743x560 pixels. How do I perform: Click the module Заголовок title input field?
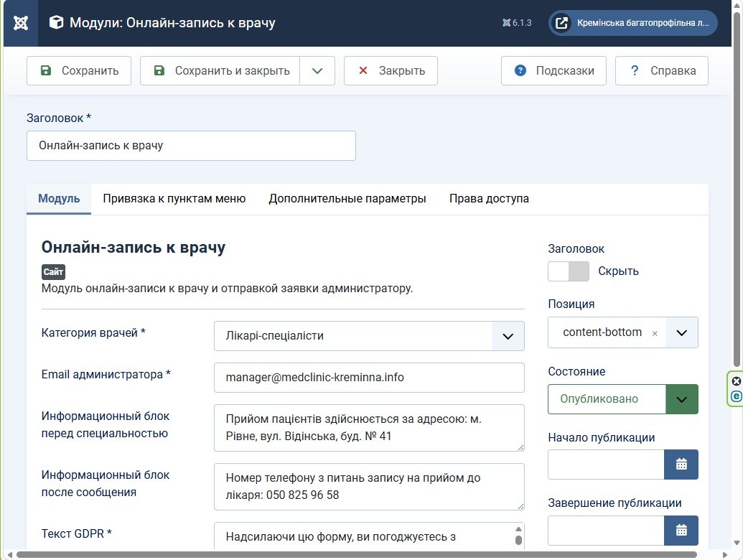coord(191,146)
